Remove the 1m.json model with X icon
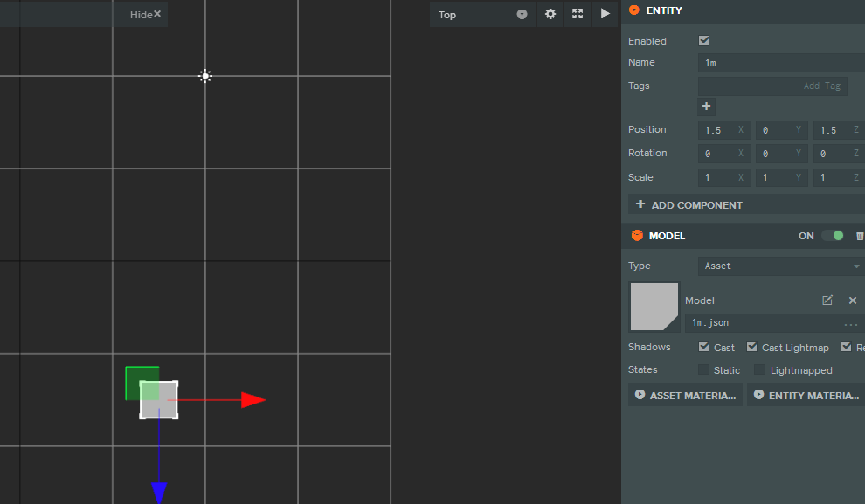 (853, 300)
